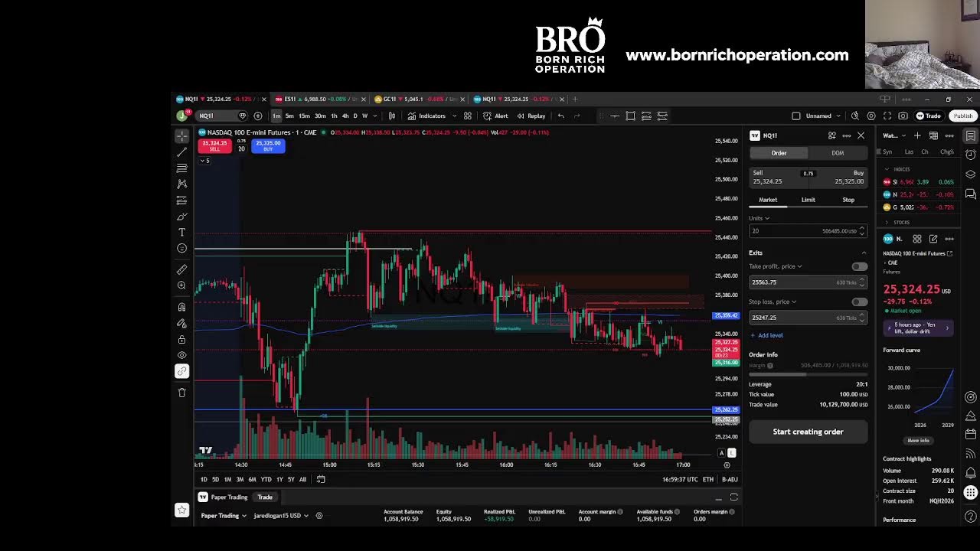The height and width of the screenshot is (551, 980).
Task: Enter fullscreen mode
Action: pos(887,116)
